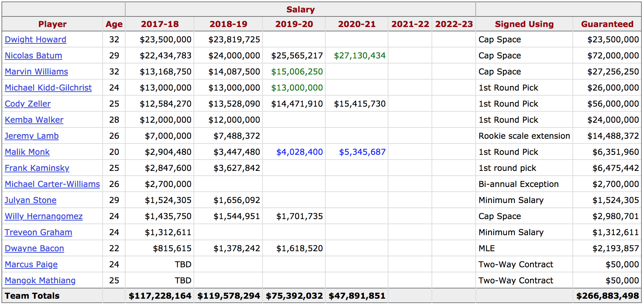Screen dimensions: 644x306
Task: Click Jeremy Lamb's $7,488,372 salary
Action: 237,136
